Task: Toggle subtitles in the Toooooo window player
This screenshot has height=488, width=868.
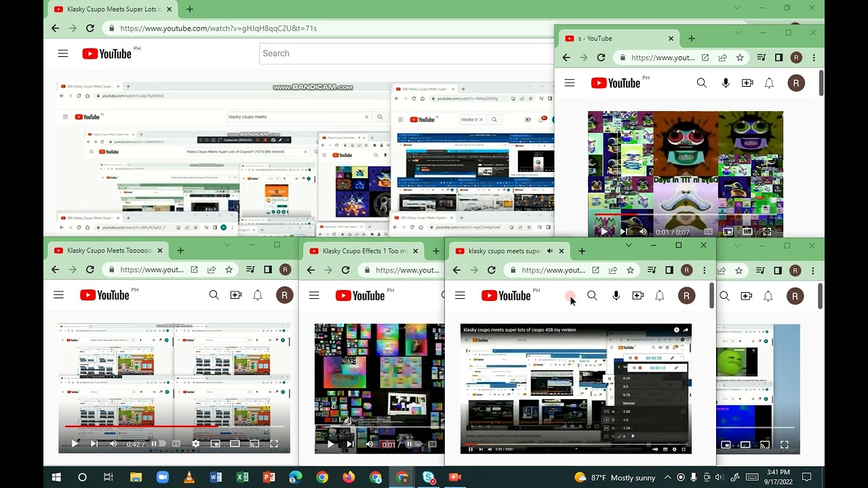Action: (x=176, y=444)
